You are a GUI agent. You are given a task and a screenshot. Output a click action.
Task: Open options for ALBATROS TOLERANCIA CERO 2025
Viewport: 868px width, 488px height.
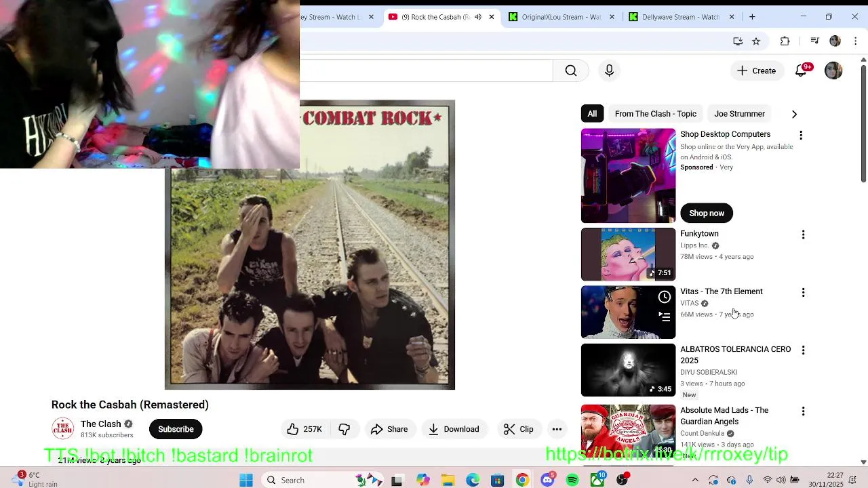tap(803, 350)
